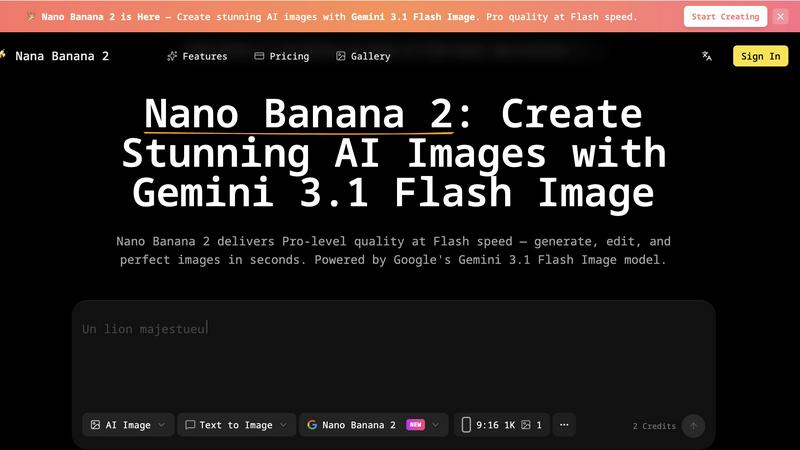Click the chevron beside Text to Image

click(283, 425)
